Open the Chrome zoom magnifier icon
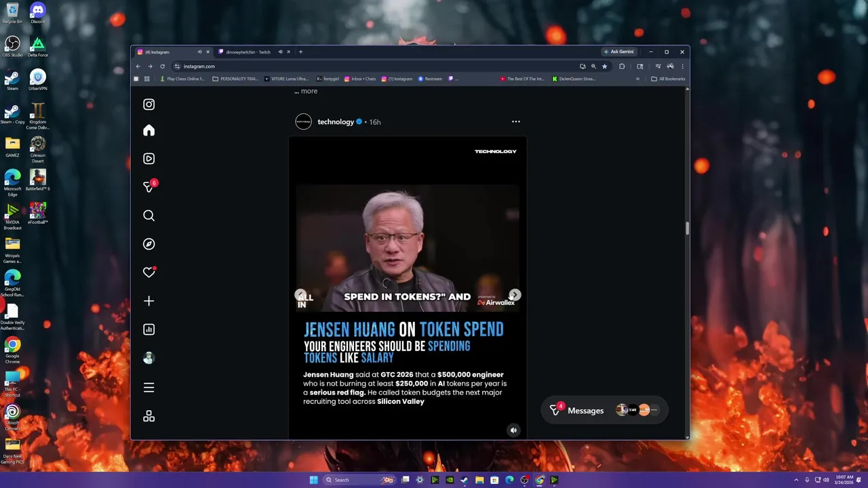This screenshot has width=868, height=488. [593, 66]
